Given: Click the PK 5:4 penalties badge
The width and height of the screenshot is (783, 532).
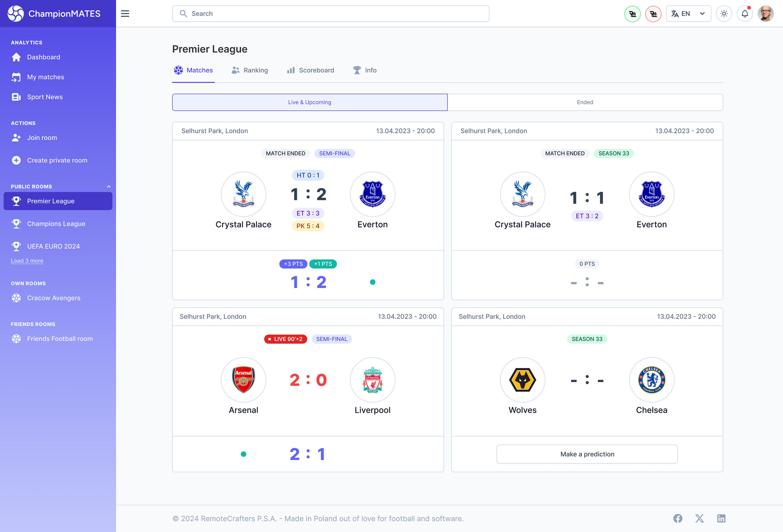Looking at the screenshot, I should (x=308, y=226).
